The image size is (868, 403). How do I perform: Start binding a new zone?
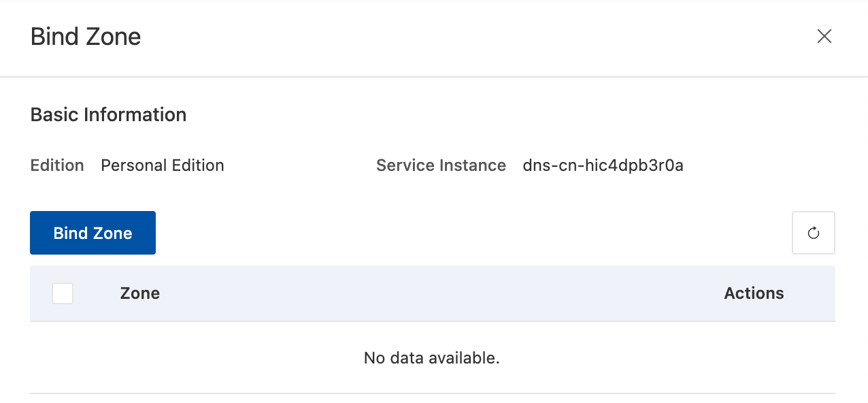(x=93, y=233)
